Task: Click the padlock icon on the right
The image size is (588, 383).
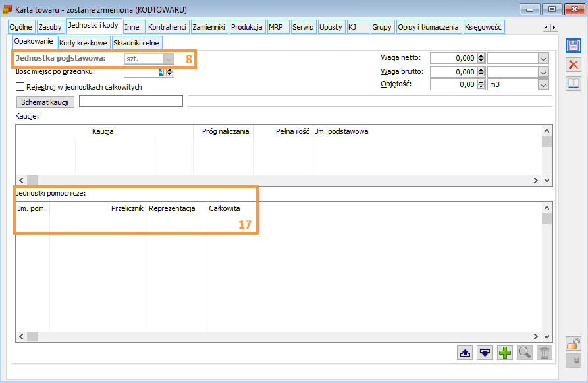Action: point(574,343)
